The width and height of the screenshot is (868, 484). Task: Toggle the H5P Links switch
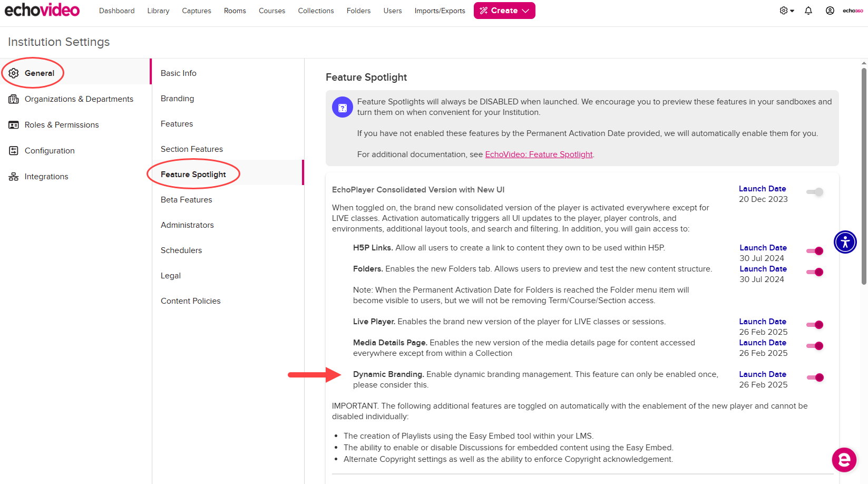tap(815, 251)
